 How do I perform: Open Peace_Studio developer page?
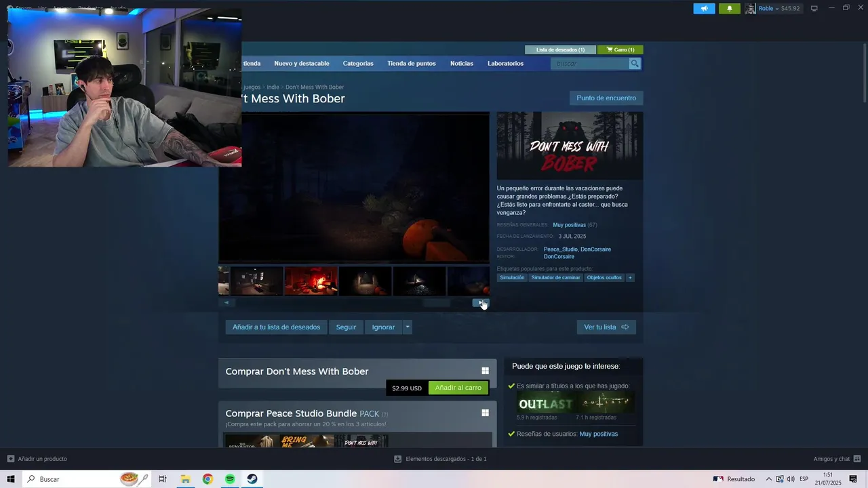[560, 249]
